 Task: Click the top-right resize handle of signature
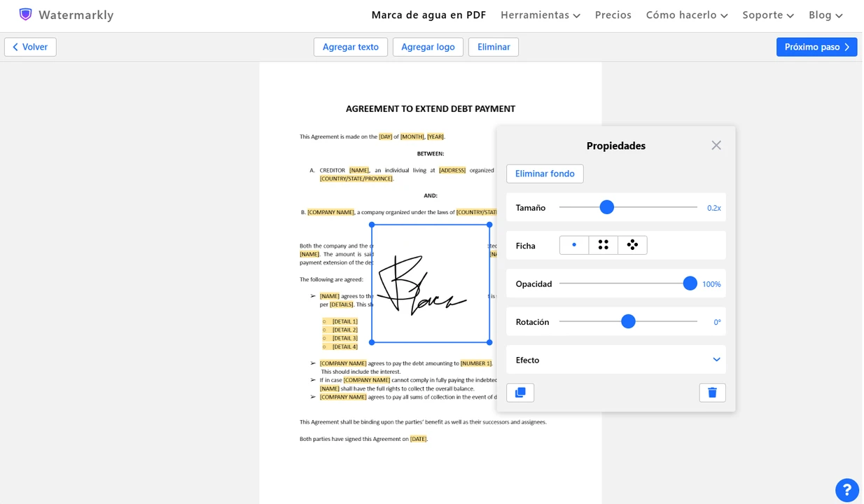(x=489, y=225)
